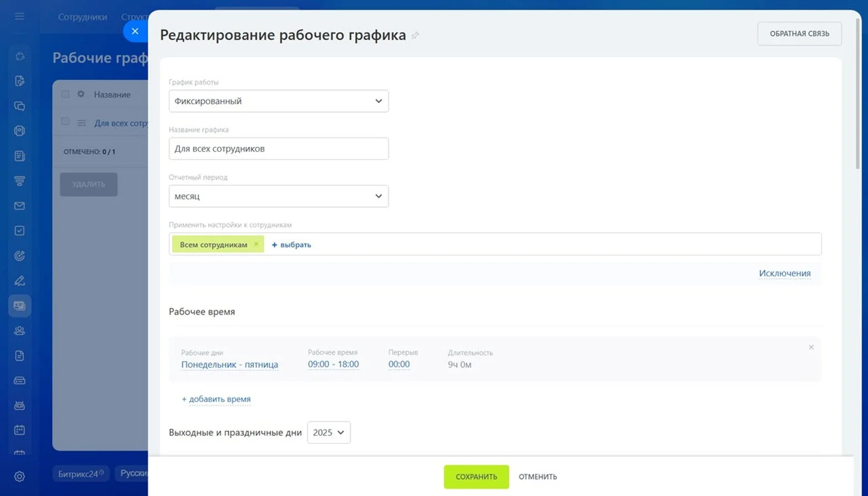Tick the header select-all checkbox
Image resolution: width=868 pixels, height=496 pixels.
65,94
